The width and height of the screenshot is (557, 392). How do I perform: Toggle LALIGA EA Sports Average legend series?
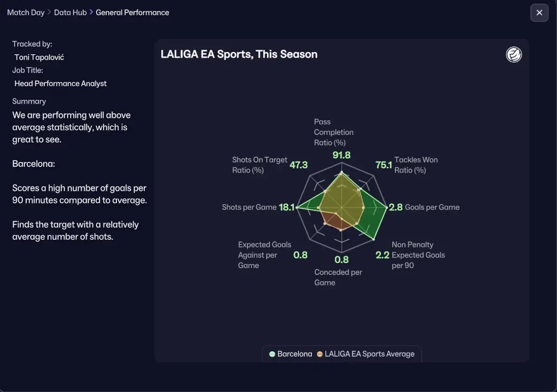click(366, 354)
